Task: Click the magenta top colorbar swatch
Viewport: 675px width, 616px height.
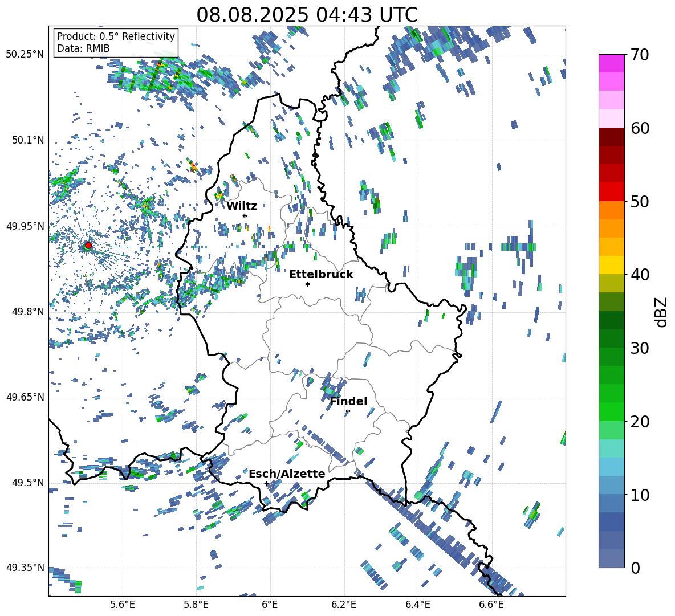Action: 611,63
